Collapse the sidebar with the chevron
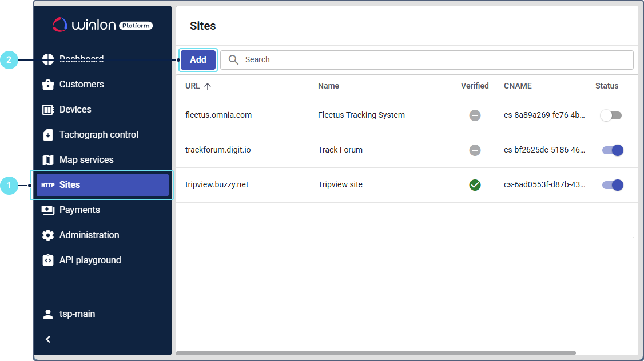The height and width of the screenshot is (361, 644). (48, 339)
